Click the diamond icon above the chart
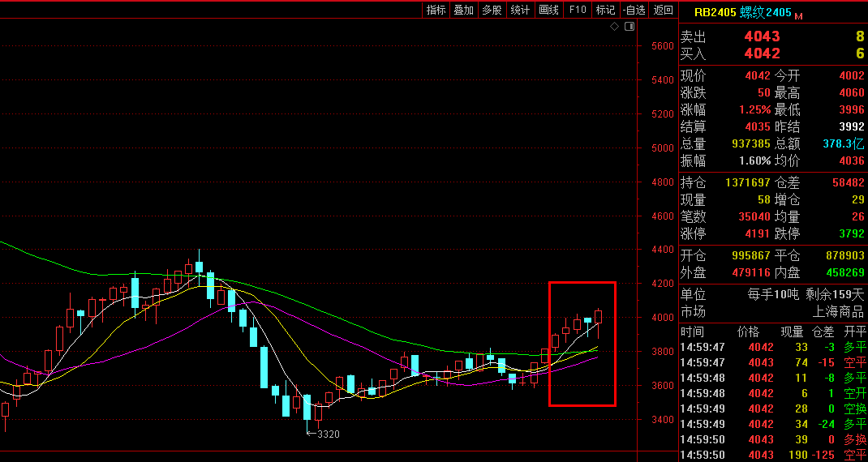 click(615, 28)
